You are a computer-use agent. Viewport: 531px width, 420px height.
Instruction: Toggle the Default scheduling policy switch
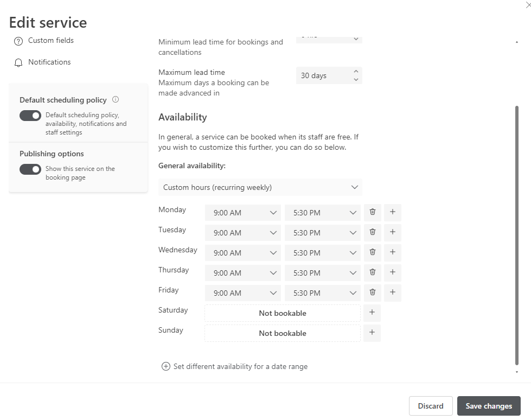[x=30, y=116]
